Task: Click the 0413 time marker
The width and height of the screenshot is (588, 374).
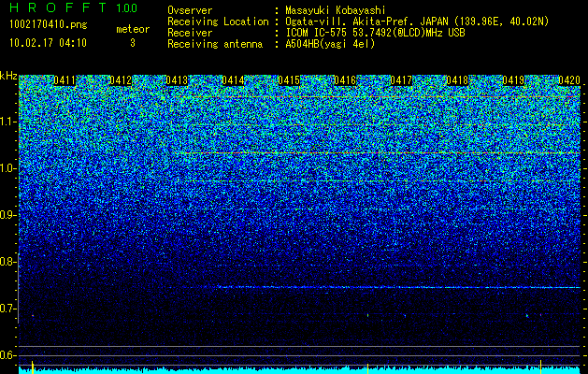Action: tap(177, 80)
